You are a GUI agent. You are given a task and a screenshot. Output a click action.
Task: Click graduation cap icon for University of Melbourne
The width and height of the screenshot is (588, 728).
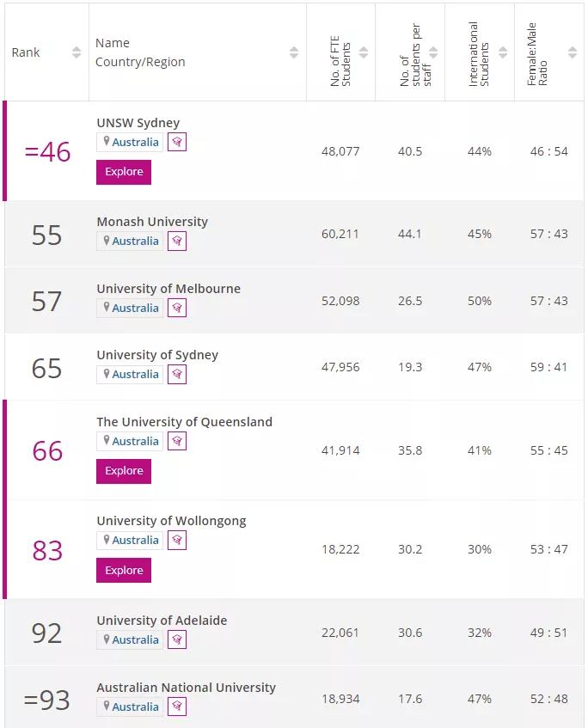click(x=177, y=308)
